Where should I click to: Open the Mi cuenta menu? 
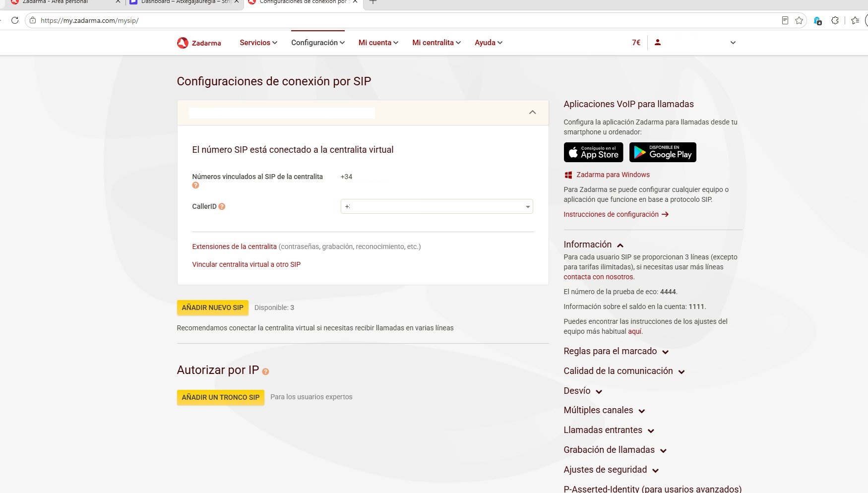pyautogui.click(x=378, y=43)
